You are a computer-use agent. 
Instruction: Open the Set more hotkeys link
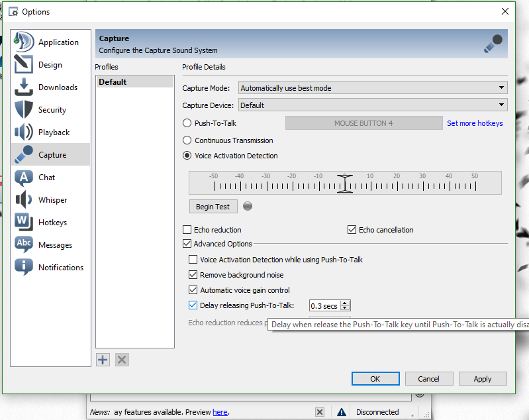pos(475,123)
